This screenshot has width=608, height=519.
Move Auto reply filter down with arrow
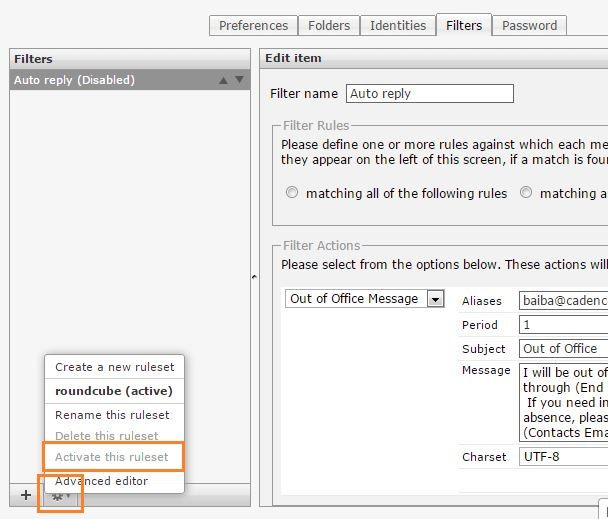[239, 80]
